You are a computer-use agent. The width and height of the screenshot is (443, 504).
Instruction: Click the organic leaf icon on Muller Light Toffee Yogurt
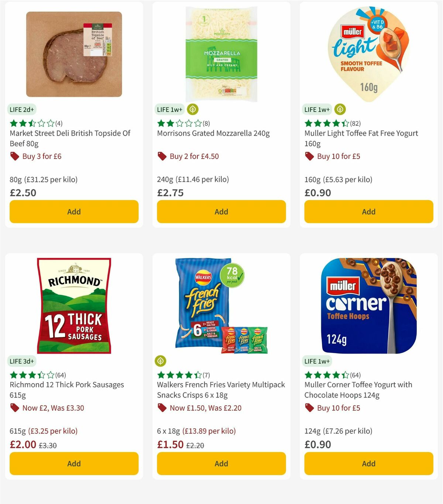[x=340, y=109]
